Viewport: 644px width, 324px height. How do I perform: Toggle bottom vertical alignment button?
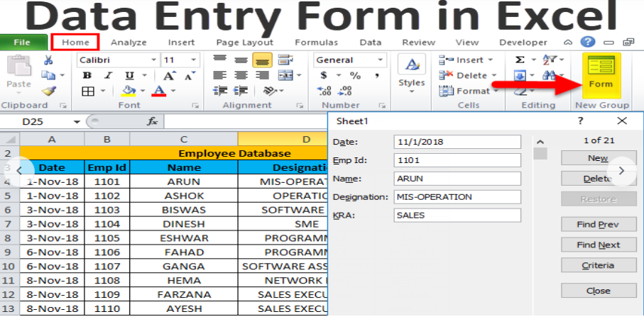pos(261,60)
